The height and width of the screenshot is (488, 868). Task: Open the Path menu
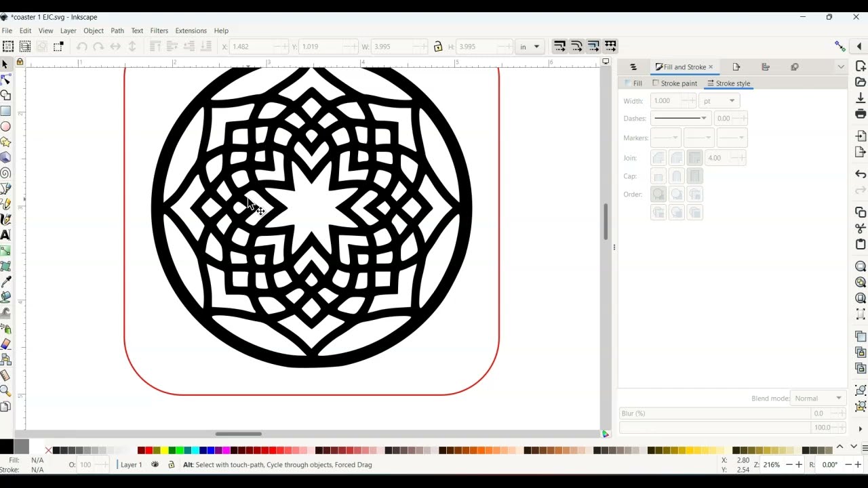[117, 30]
